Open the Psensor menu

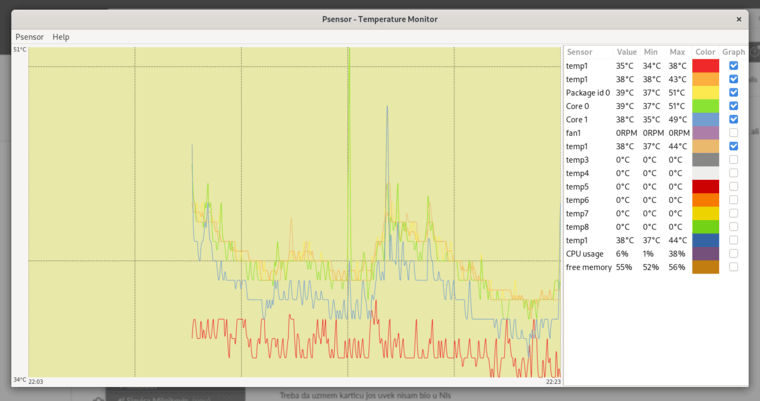29,37
